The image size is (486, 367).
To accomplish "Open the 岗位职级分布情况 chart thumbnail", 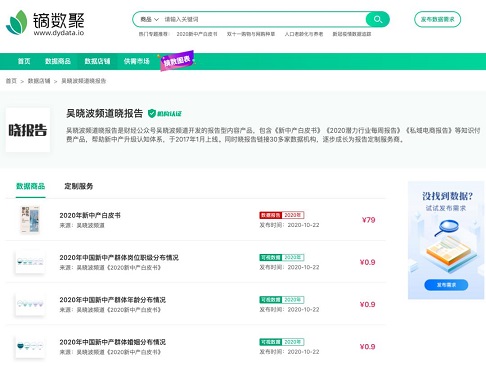I will click(x=30, y=262).
